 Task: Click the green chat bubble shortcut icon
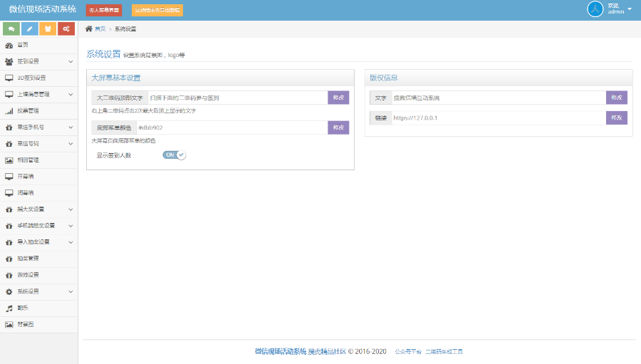pos(11,28)
